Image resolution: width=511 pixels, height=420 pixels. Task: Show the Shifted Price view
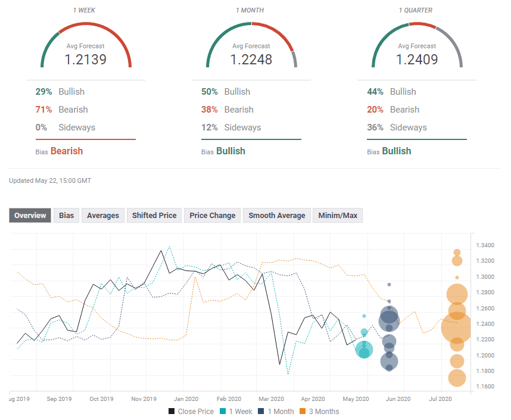pos(154,216)
